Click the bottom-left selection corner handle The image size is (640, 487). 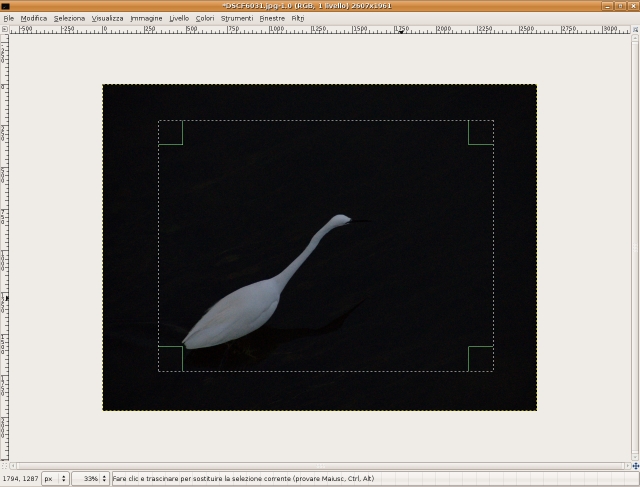[171, 359]
